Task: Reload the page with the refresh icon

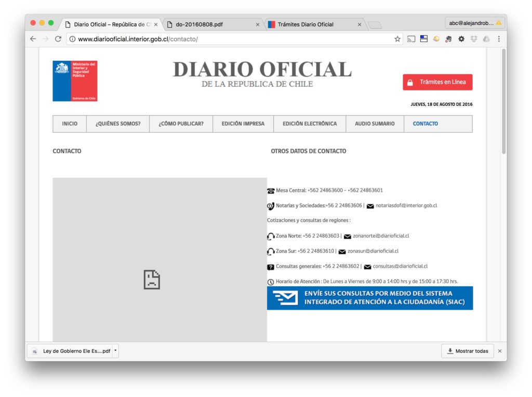Action: pos(58,39)
